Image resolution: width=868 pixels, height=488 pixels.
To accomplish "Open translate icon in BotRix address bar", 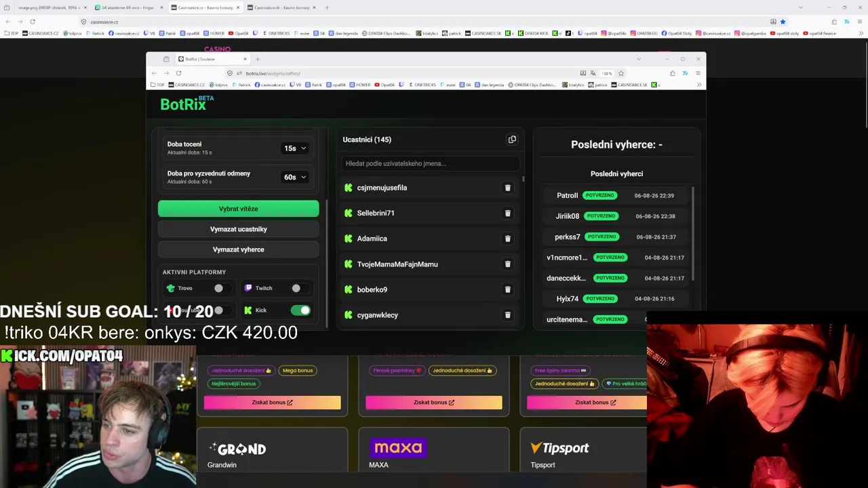I will click(x=593, y=73).
